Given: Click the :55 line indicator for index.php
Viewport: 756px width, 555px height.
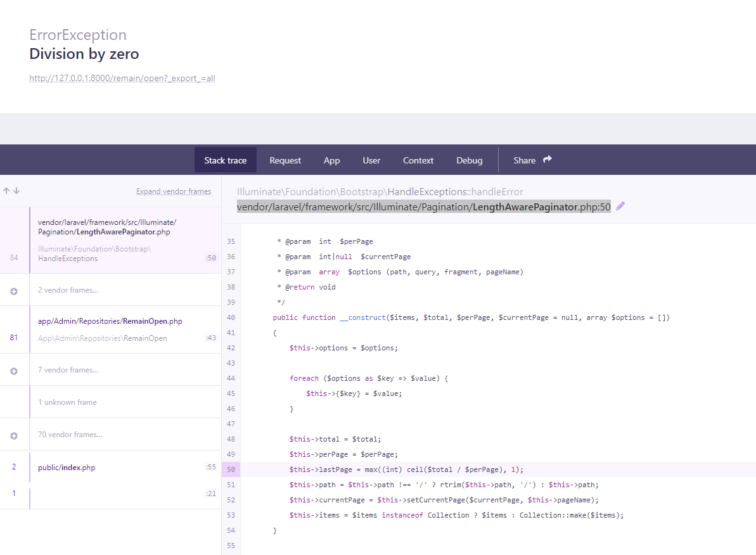Looking at the screenshot, I should click(210, 467).
